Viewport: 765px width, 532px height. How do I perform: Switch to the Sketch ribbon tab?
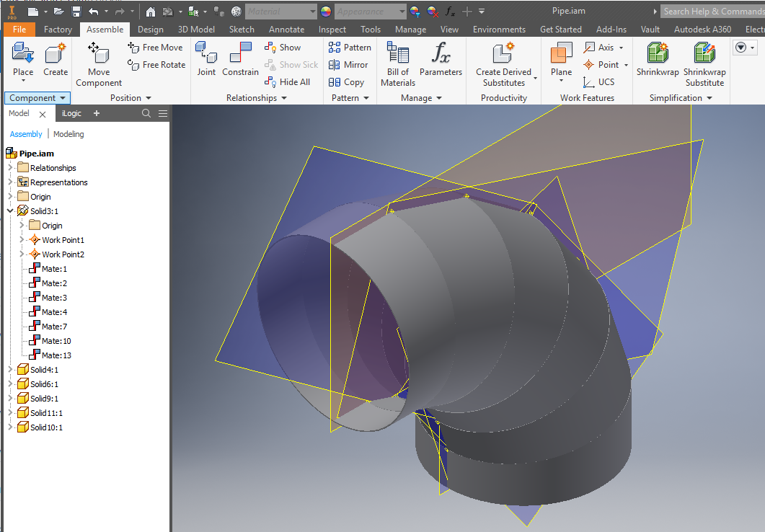coord(242,29)
